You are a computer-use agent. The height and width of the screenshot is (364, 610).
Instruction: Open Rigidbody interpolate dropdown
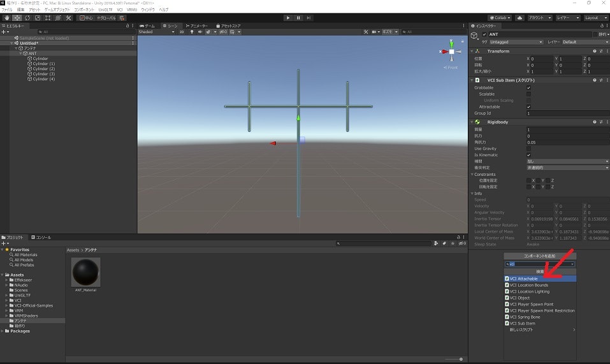pyautogui.click(x=567, y=161)
